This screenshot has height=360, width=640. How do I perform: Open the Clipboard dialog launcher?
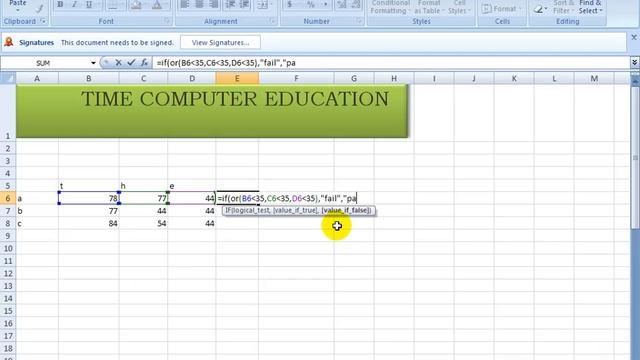pyautogui.click(x=43, y=21)
